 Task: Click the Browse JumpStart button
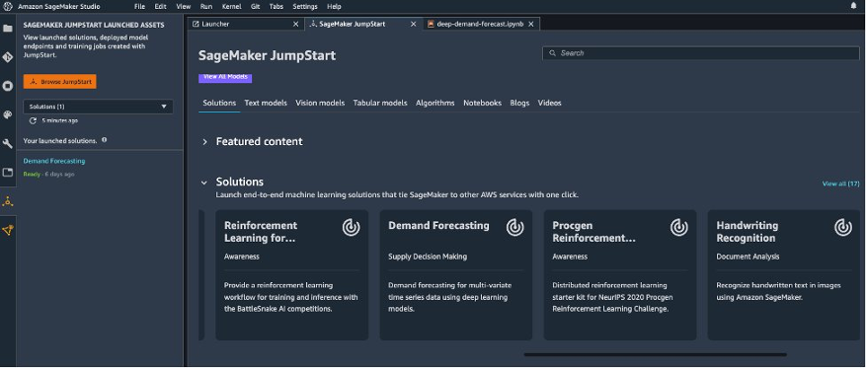tap(60, 81)
